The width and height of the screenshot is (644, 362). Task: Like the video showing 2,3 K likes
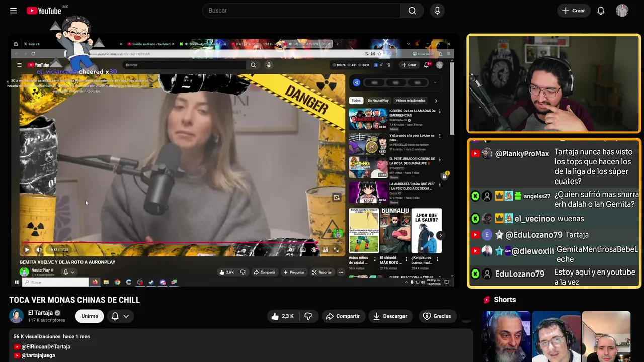click(x=282, y=316)
